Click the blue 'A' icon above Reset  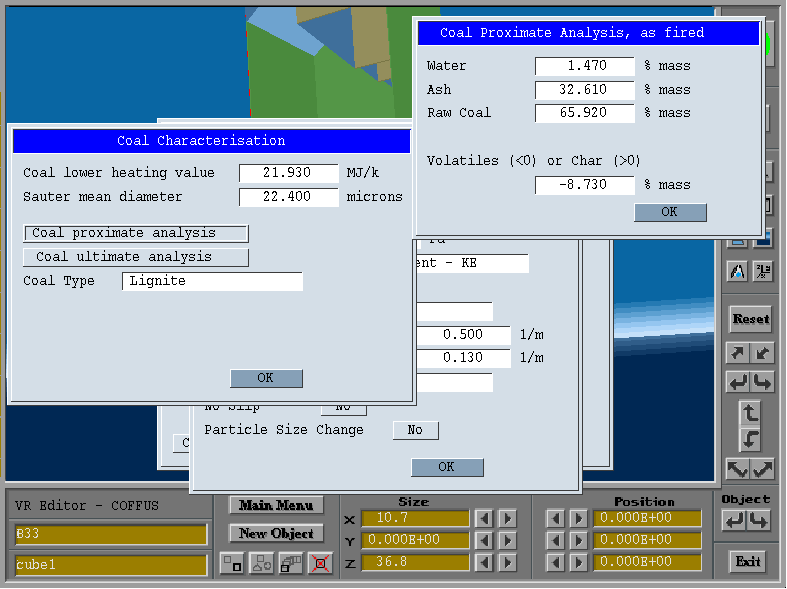737,271
